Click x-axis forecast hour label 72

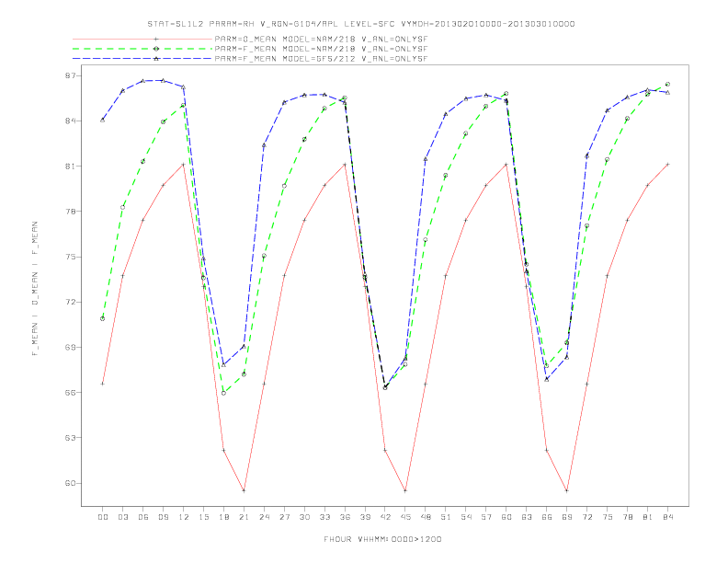coord(587,517)
